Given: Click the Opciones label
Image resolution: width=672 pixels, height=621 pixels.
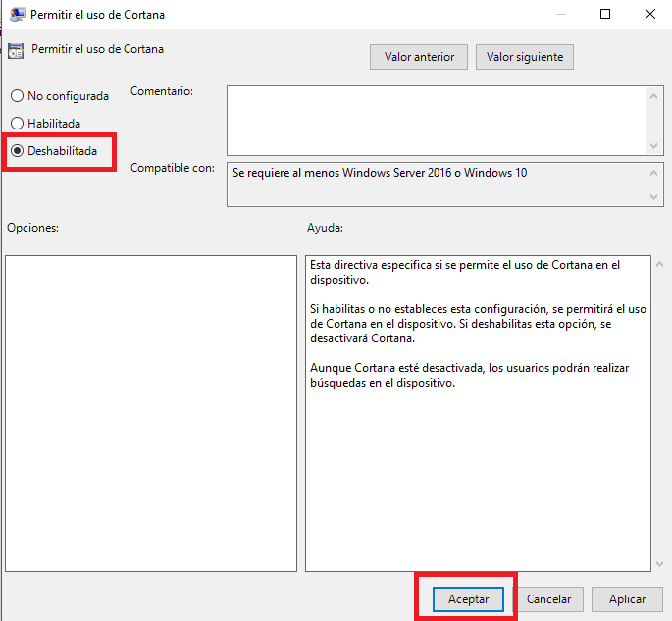Looking at the screenshot, I should pyautogui.click(x=33, y=228).
